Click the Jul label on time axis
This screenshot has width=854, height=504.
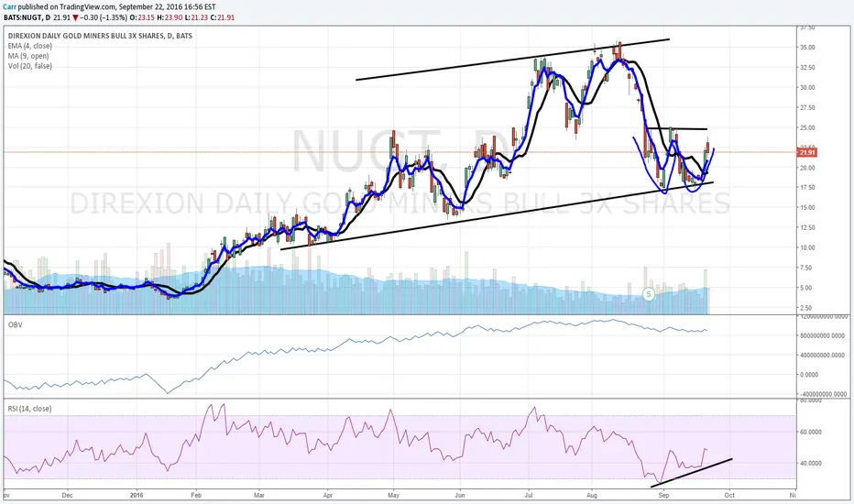click(x=529, y=496)
